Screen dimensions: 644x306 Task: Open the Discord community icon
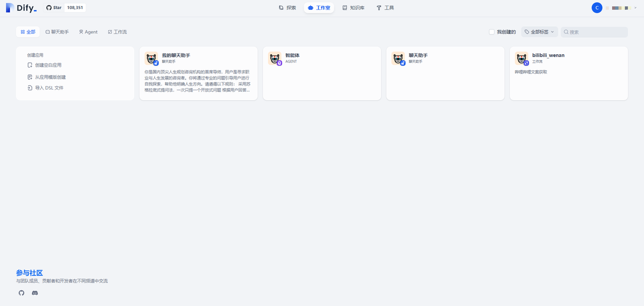click(35, 293)
